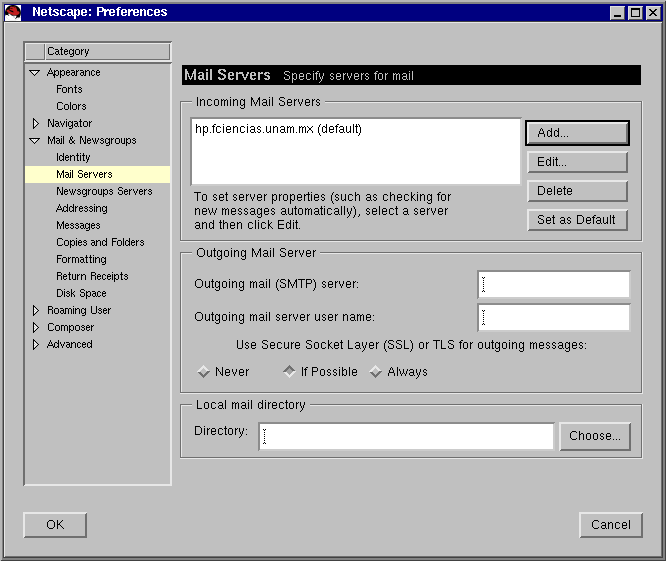The height and width of the screenshot is (561, 666).
Task: Click the Netscape window menu icon
Action: [14, 12]
